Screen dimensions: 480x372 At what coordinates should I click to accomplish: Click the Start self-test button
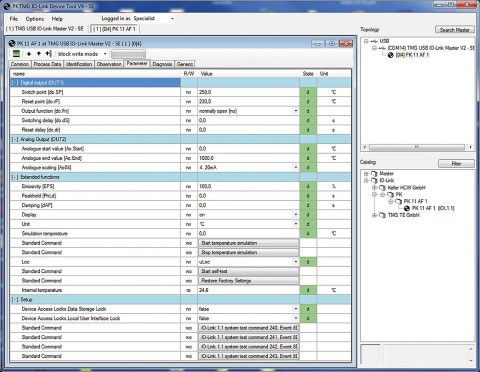coord(249,271)
